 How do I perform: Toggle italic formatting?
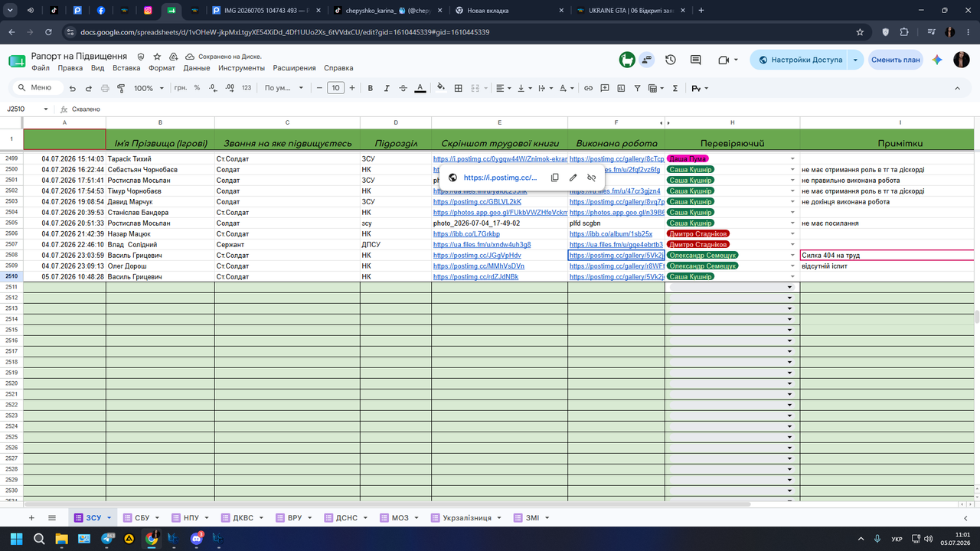(x=387, y=88)
